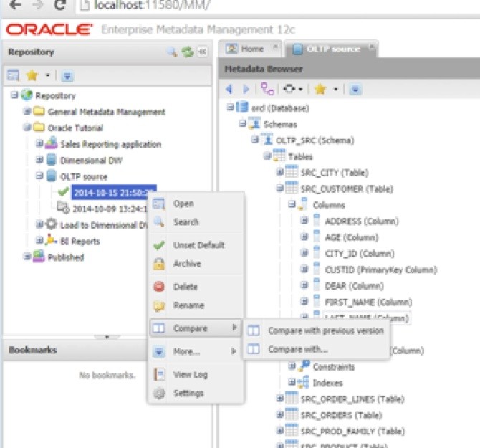Choose Archive in the context menu

coord(196,264)
